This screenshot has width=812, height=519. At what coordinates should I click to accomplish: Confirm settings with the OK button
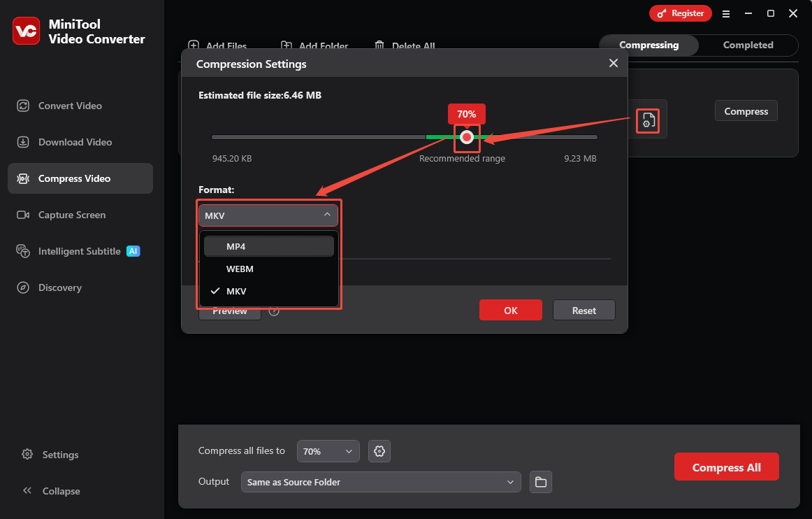pos(510,310)
